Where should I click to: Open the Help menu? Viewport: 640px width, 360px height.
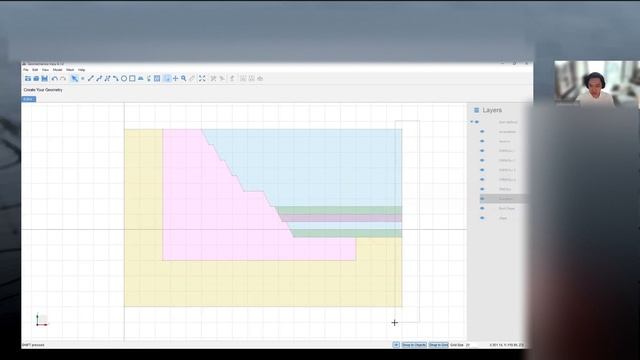pos(82,70)
